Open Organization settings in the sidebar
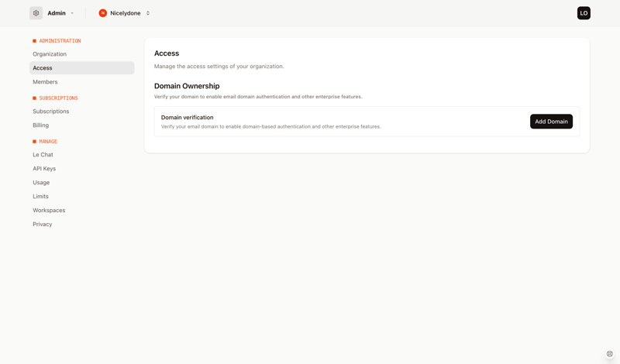 pyautogui.click(x=50, y=54)
